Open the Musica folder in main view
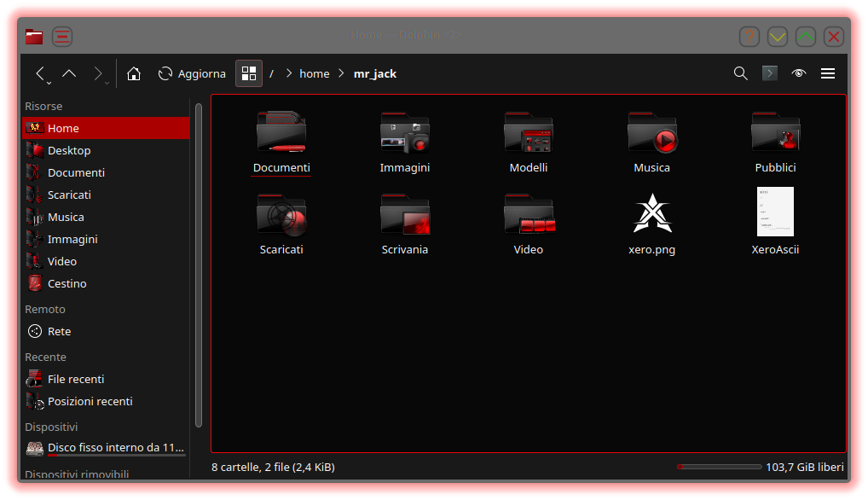The height and width of the screenshot is (500, 868). [651, 132]
